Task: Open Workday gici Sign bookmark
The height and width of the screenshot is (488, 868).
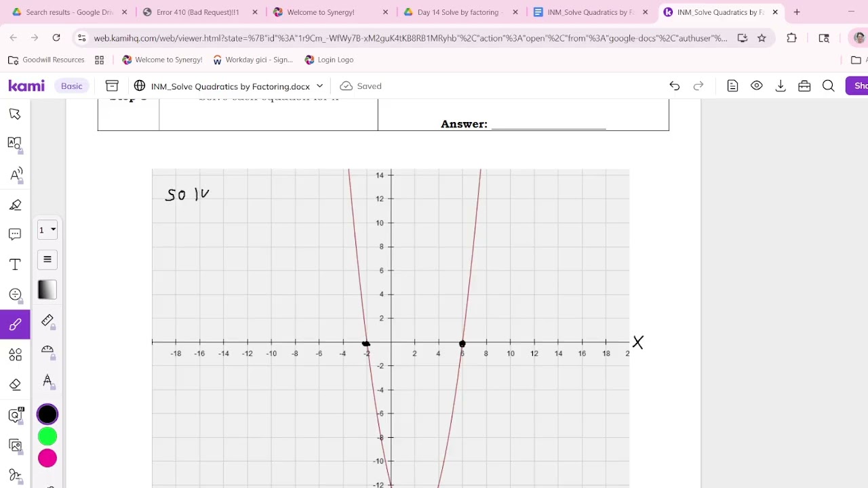Action: click(252, 60)
